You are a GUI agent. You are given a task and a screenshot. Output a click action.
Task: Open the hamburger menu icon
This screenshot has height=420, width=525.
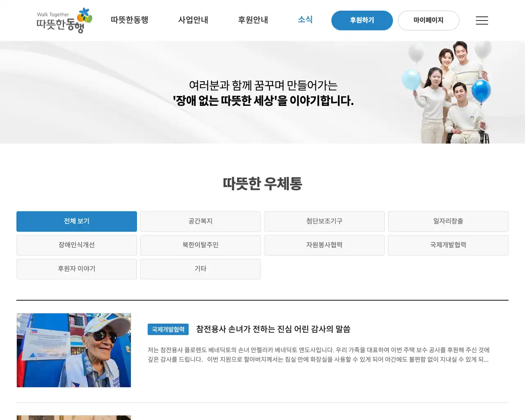[x=482, y=21]
